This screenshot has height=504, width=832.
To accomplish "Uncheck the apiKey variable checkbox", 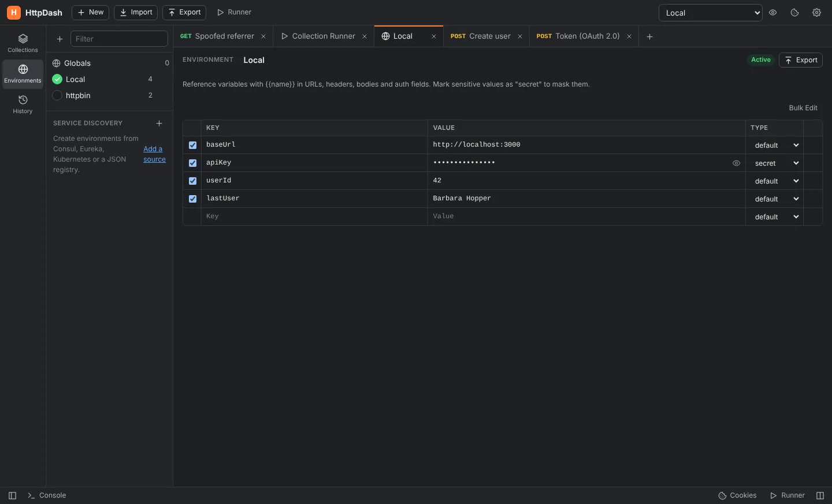I will pyautogui.click(x=192, y=163).
